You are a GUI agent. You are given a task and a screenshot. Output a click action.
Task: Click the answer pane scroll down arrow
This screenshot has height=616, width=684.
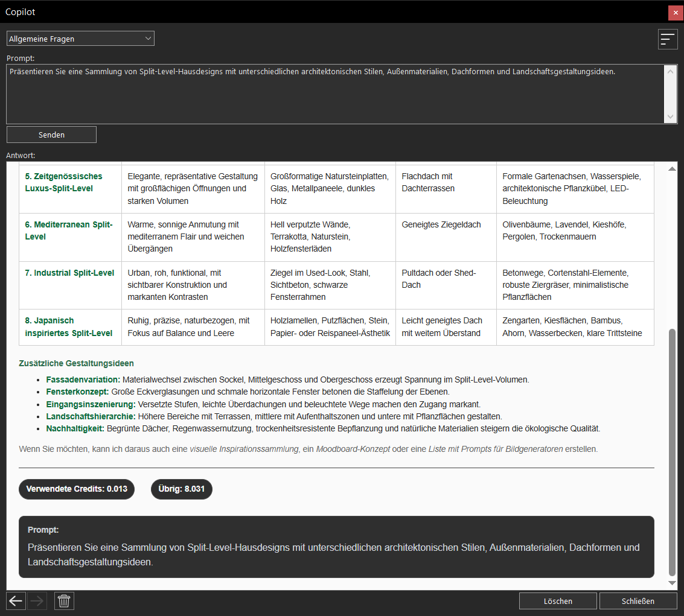pyautogui.click(x=672, y=583)
